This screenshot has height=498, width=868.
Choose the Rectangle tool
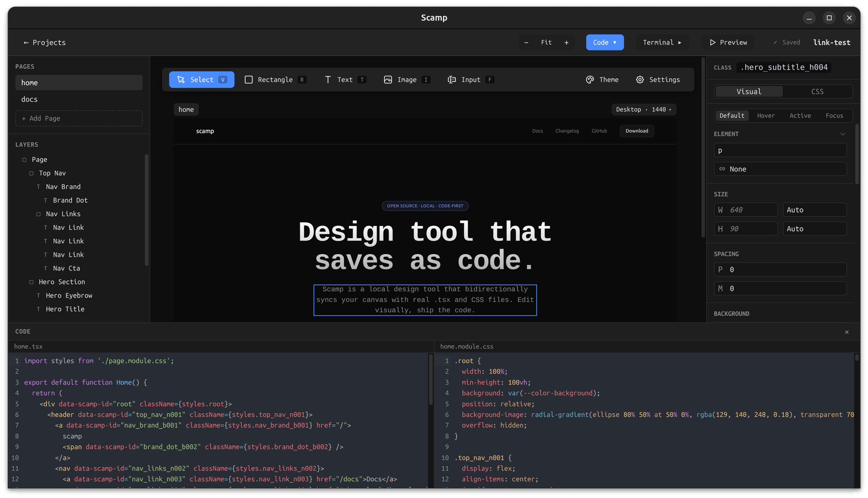tap(275, 80)
